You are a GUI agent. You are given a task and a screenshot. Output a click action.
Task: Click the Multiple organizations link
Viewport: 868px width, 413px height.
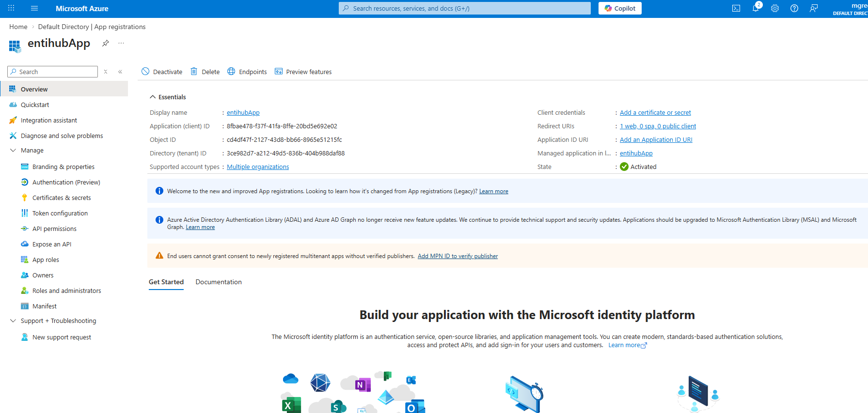click(258, 167)
